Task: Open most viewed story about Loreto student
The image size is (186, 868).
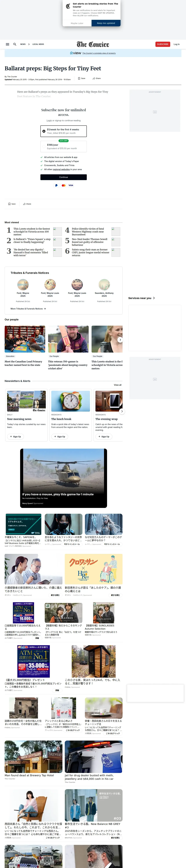Action: click(32, 231)
